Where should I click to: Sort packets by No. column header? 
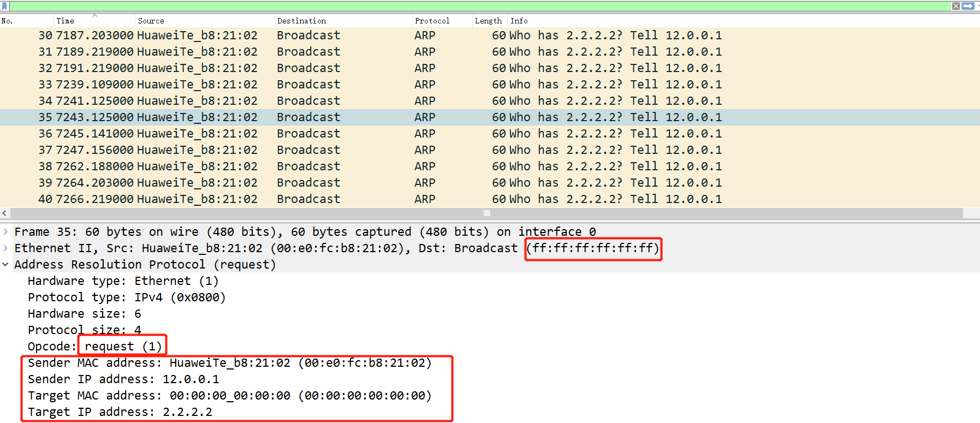(x=27, y=21)
